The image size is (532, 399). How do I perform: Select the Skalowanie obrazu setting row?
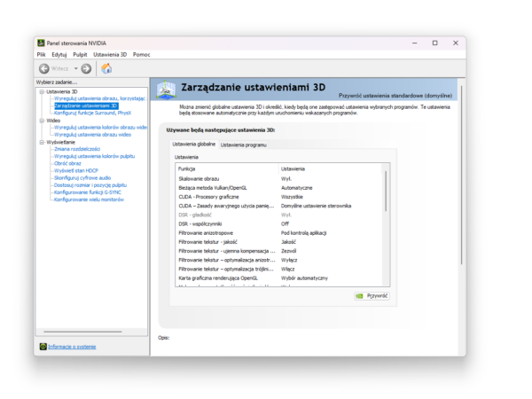tap(278, 179)
